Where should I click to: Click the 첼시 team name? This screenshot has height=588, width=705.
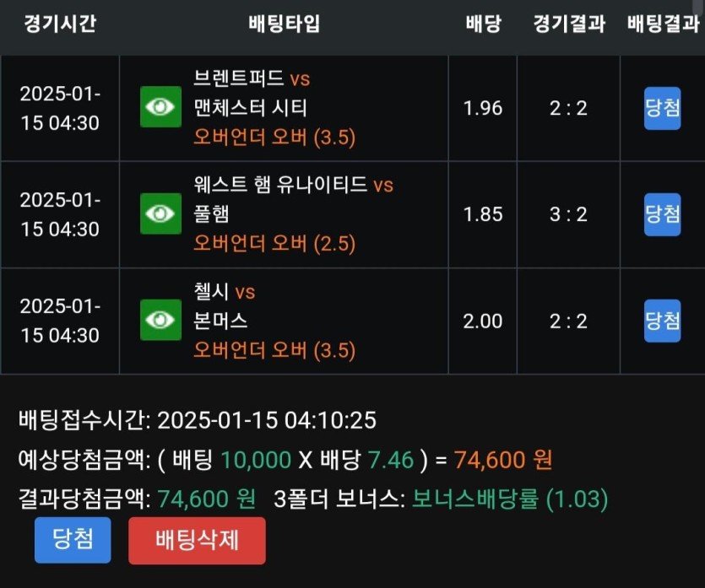click(x=211, y=292)
